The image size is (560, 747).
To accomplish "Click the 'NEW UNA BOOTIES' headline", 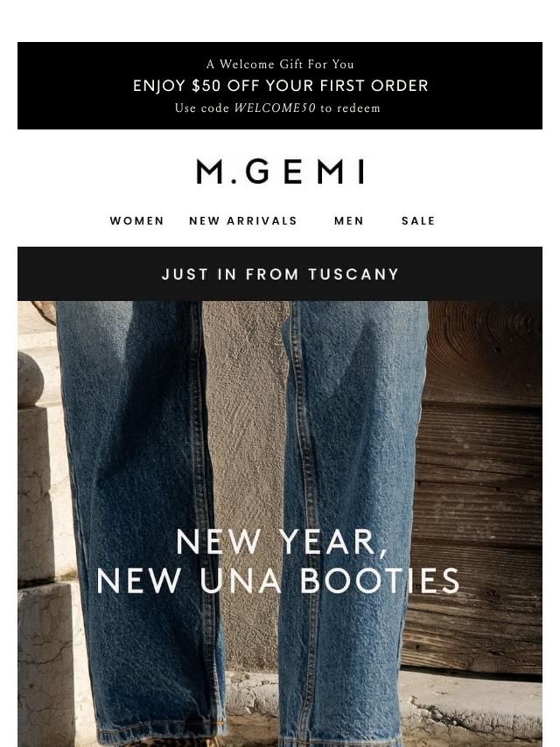I will (x=278, y=581).
